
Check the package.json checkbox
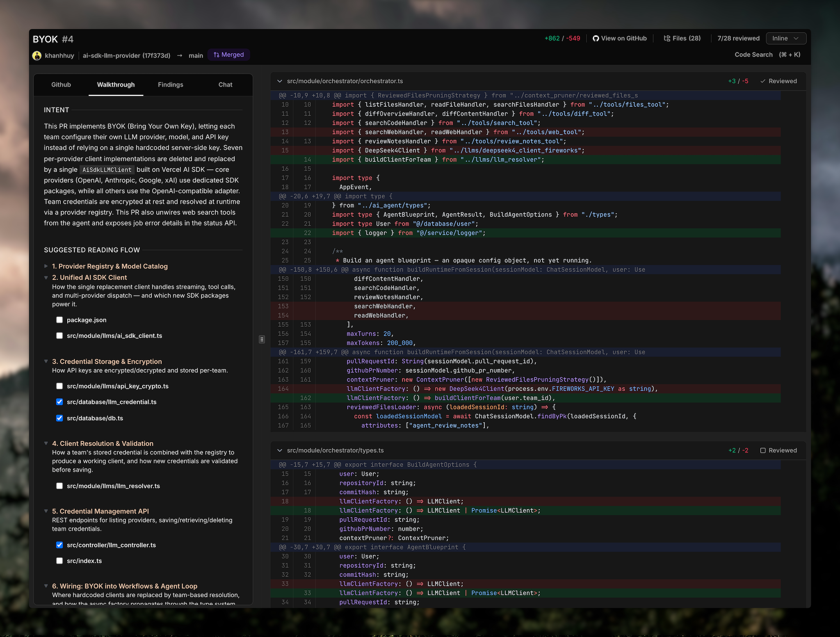point(59,320)
